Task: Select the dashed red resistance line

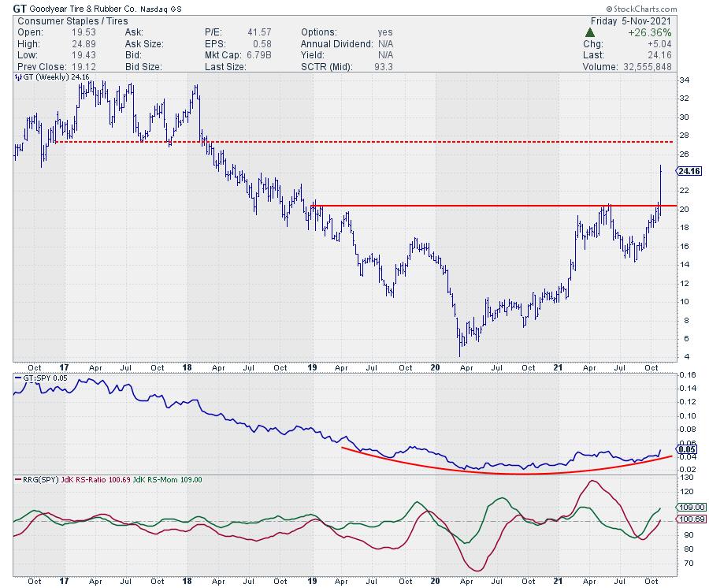Action: click(x=354, y=142)
